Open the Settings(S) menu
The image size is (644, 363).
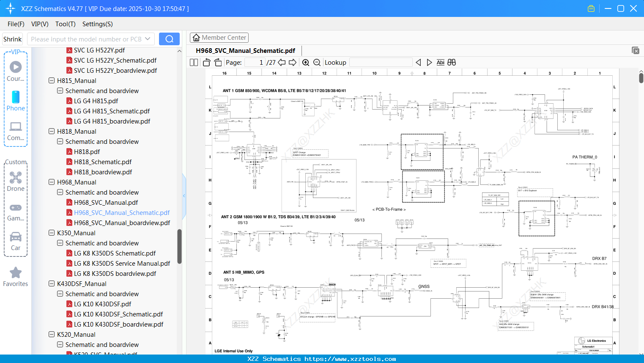[x=97, y=24]
